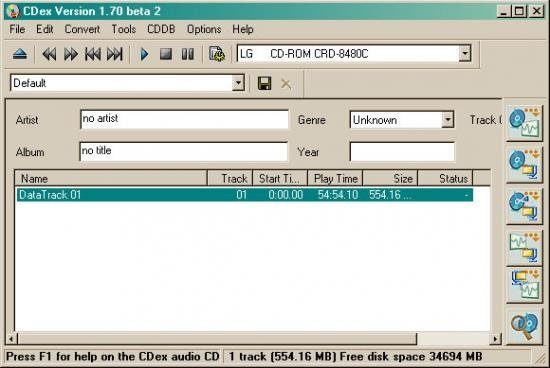This screenshot has width=550, height=368.
Task: Select the DataTrack 01 row
Action: tap(244, 195)
